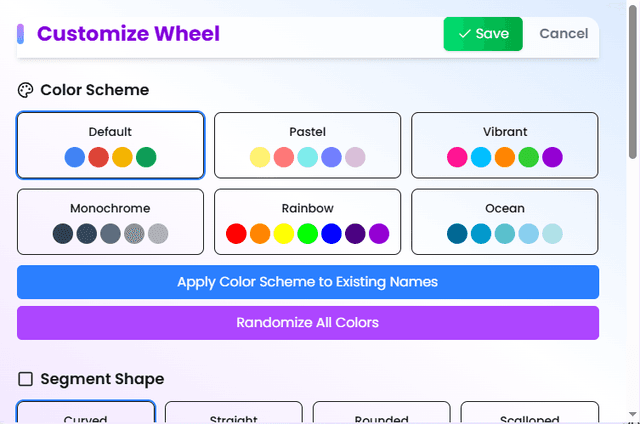Click green swatch in Default scheme
Image resolution: width=640 pixels, height=424 pixels.
(146, 157)
